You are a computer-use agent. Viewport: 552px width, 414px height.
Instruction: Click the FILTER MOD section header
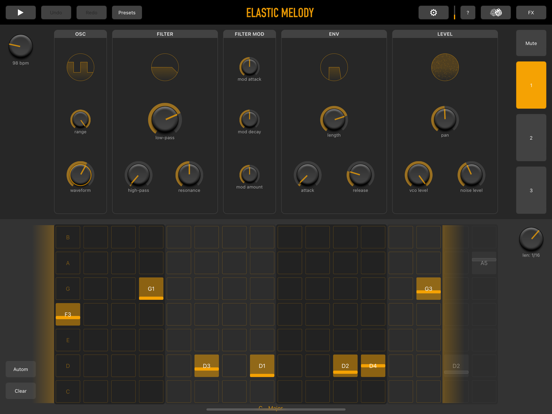pyautogui.click(x=249, y=34)
